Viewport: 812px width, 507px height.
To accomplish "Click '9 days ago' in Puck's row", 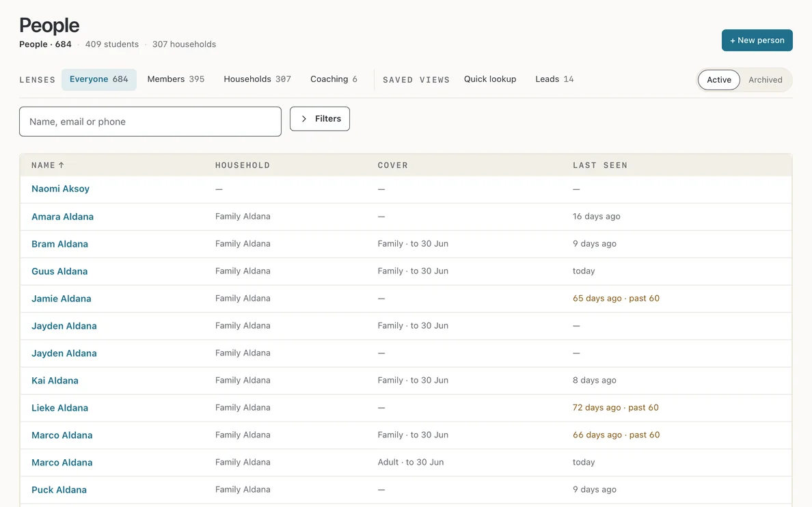I will 595,489.
